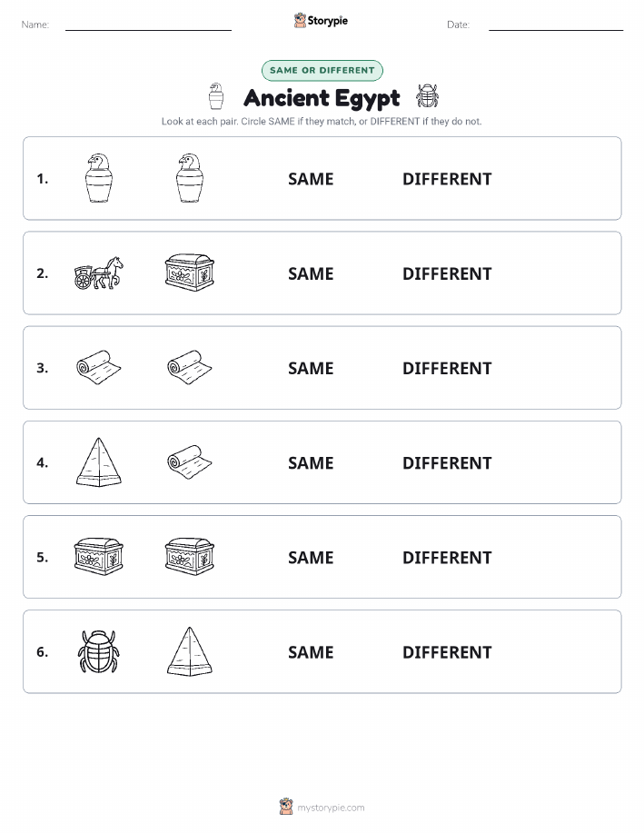Click the papyrus scroll in row 4
This screenshot has width=644, height=833.
click(x=190, y=461)
